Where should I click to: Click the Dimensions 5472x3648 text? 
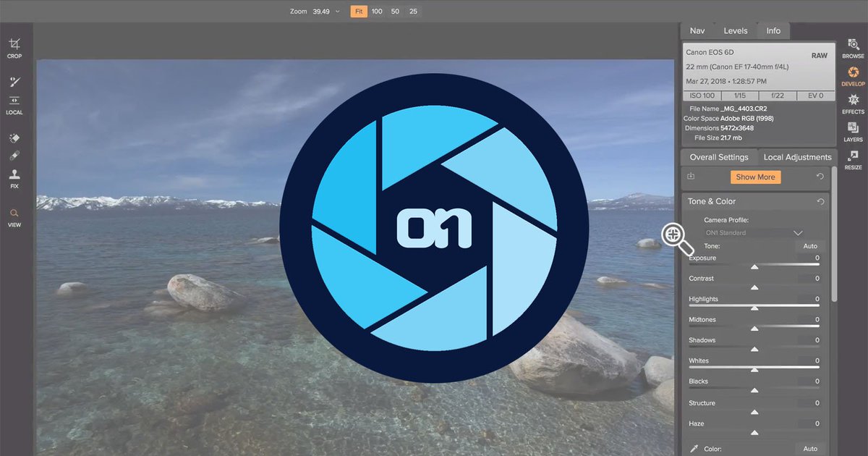coord(720,128)
